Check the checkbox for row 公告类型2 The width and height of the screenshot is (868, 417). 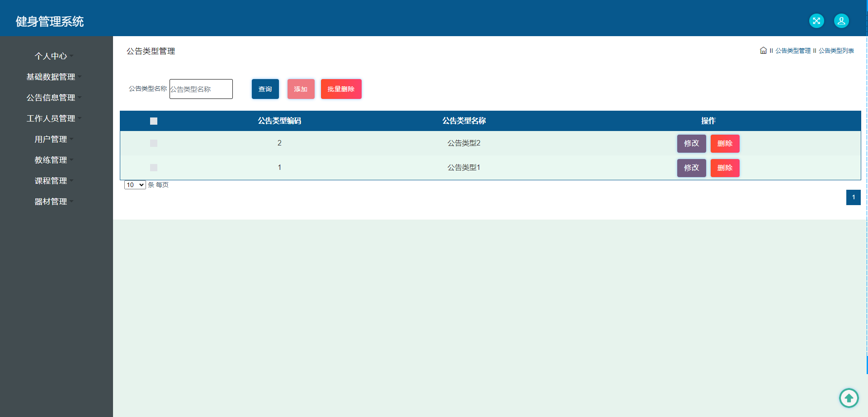tap(154, 143)
